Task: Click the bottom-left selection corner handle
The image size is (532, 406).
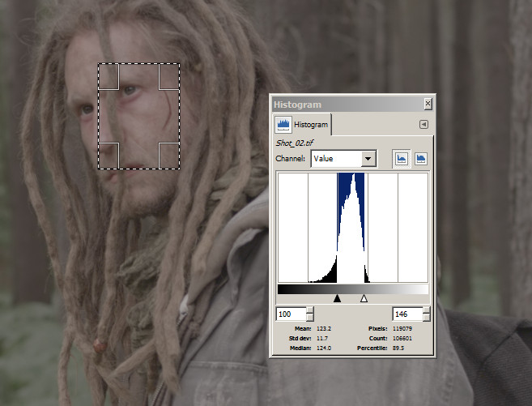Action: [109, 156]
